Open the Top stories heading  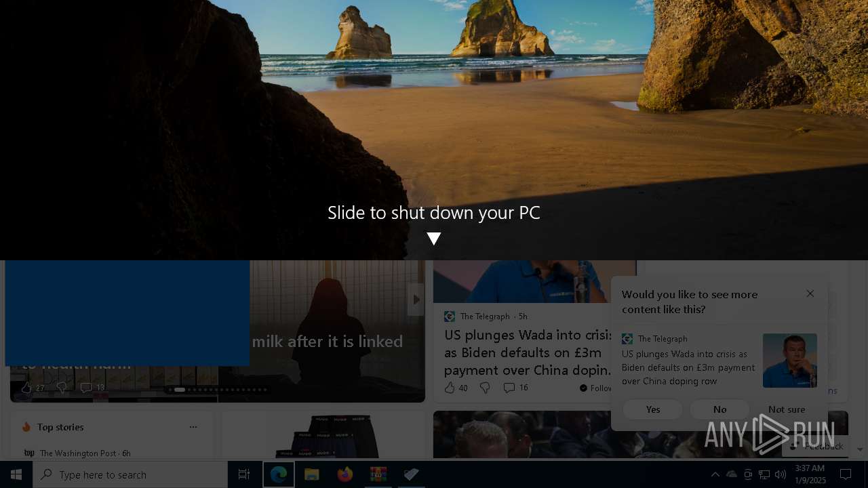pos(60,427)
